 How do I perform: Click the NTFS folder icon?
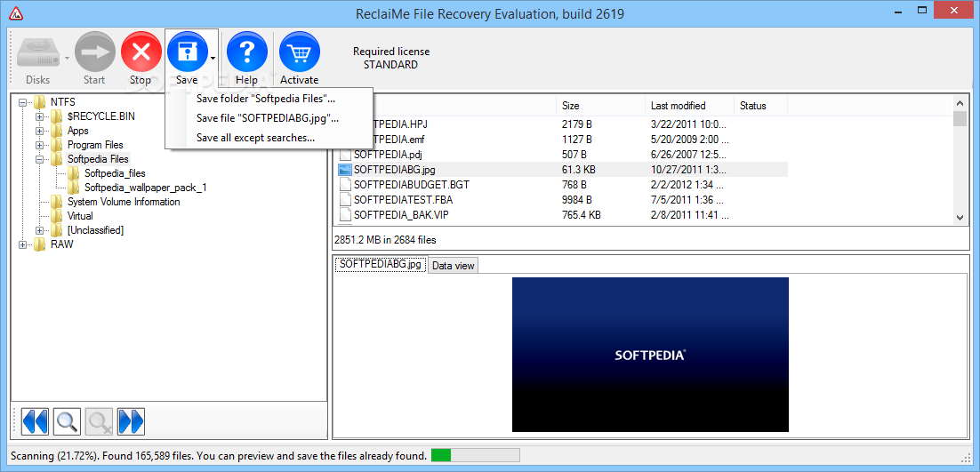point(40,101)
